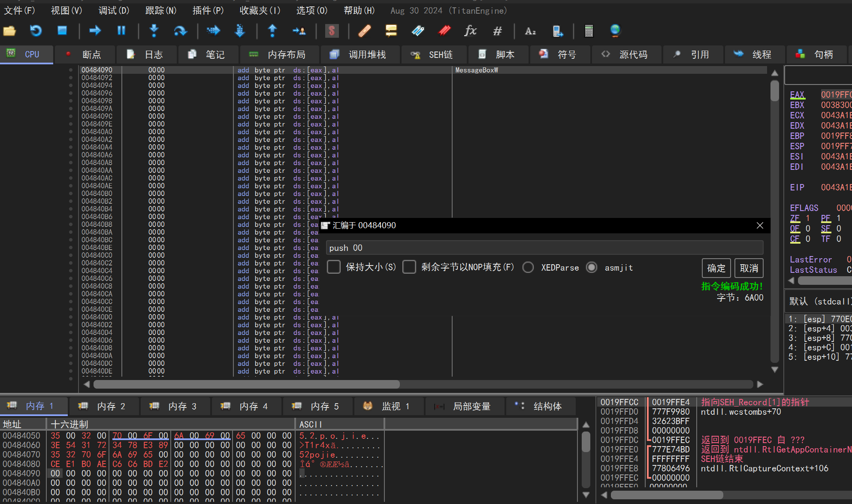Click the instruction input field
The image size is (852, 504).
coord(544,248)
